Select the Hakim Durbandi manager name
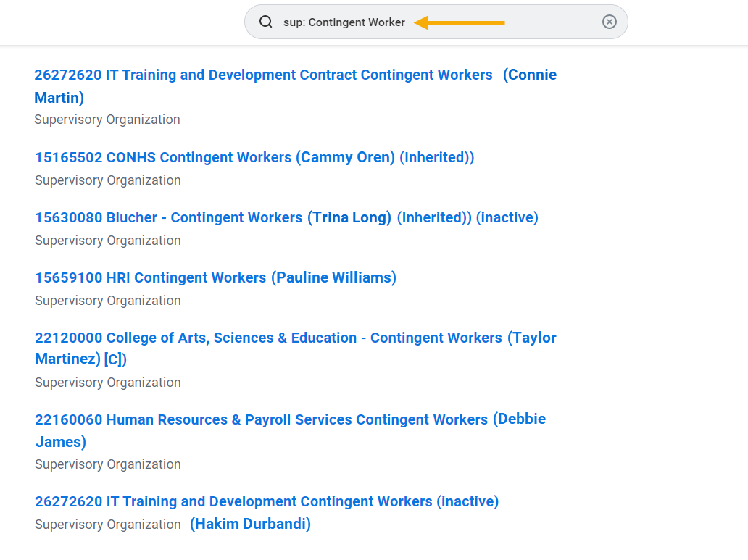Image resolution: width=748 pixels, height=560 pixels. pos(250,524)
